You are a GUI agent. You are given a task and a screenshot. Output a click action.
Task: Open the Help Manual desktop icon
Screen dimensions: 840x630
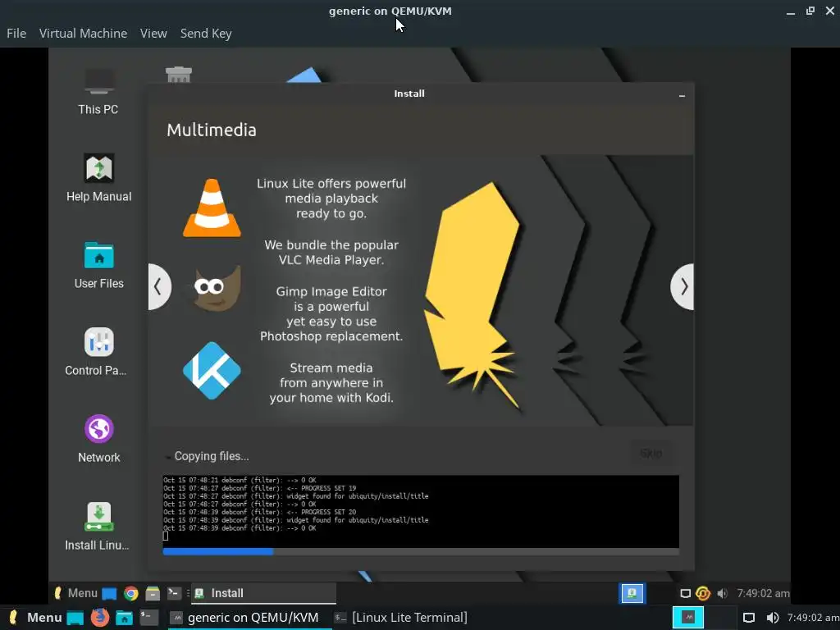98,178
